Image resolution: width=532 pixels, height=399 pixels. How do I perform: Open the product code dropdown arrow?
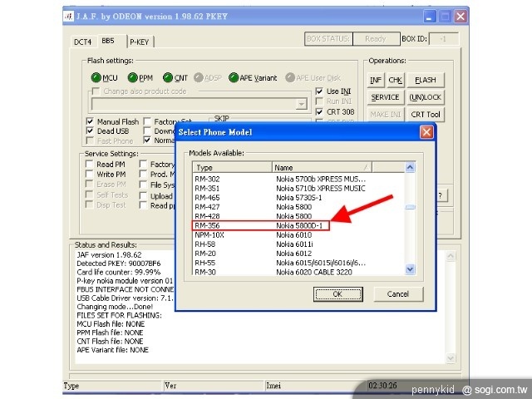(x=301, y=104)
